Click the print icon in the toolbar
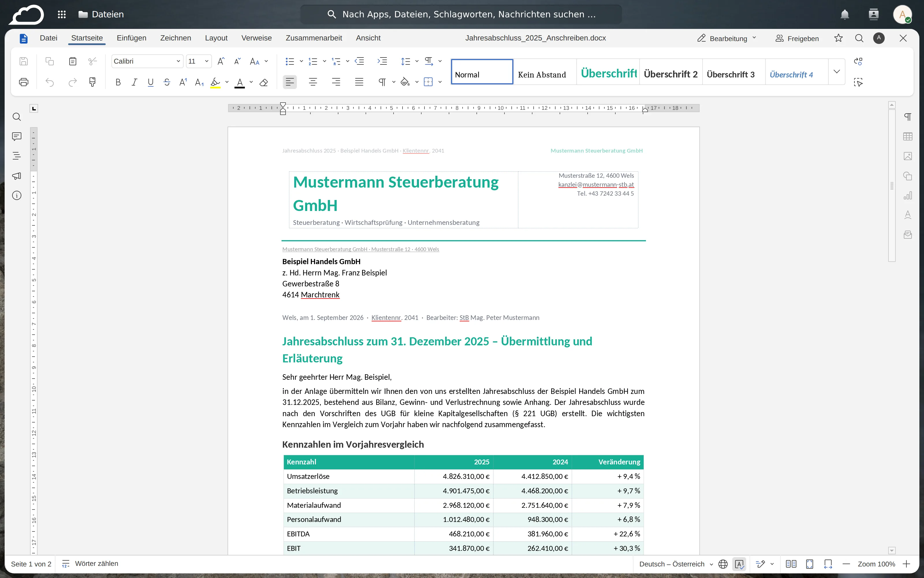This screenshot has height=578, width=924. (x=24, y=82)
